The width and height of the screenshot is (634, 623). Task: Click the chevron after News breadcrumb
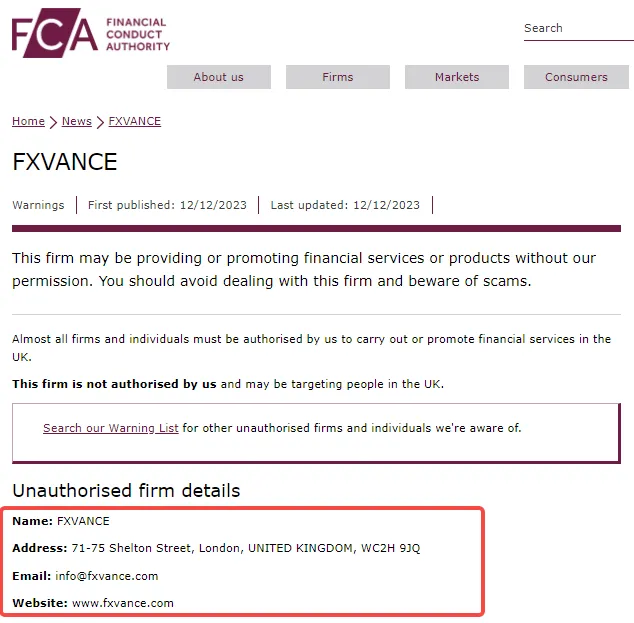click(x=100, y=122)
